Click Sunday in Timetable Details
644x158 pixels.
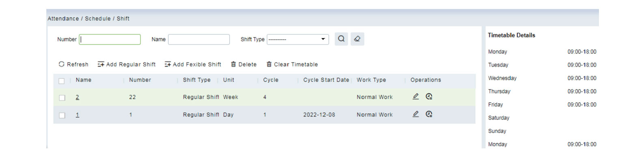pyautogui.click(x=497, y=131)
